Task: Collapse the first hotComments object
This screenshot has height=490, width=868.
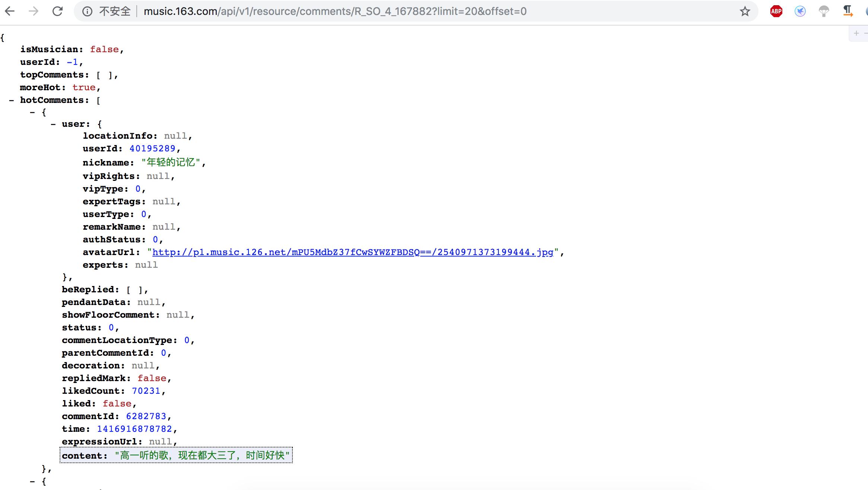Action: (x=32, y=112)
